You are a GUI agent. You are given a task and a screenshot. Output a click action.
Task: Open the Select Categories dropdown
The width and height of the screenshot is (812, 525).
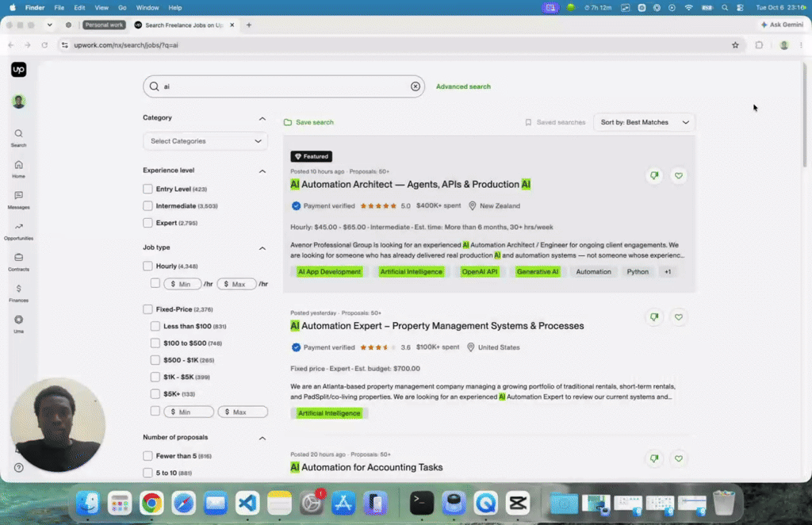click(205, 141)
